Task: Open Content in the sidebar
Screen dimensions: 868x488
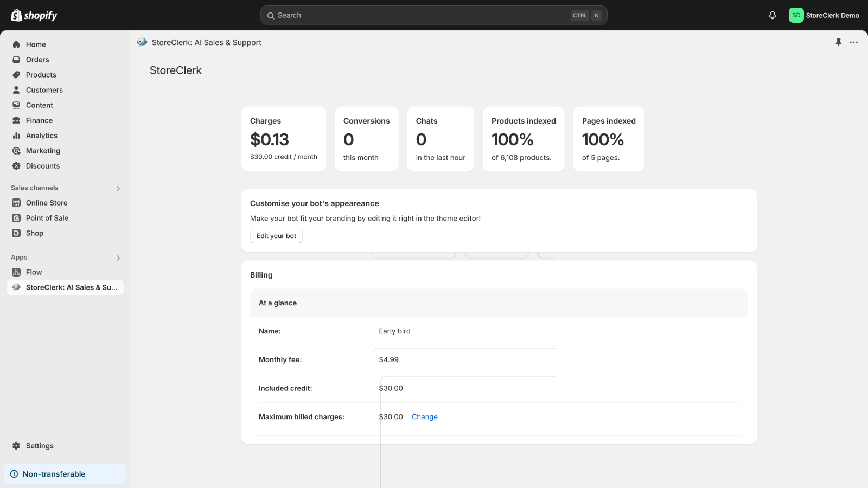Action: (x=65, y=105)
